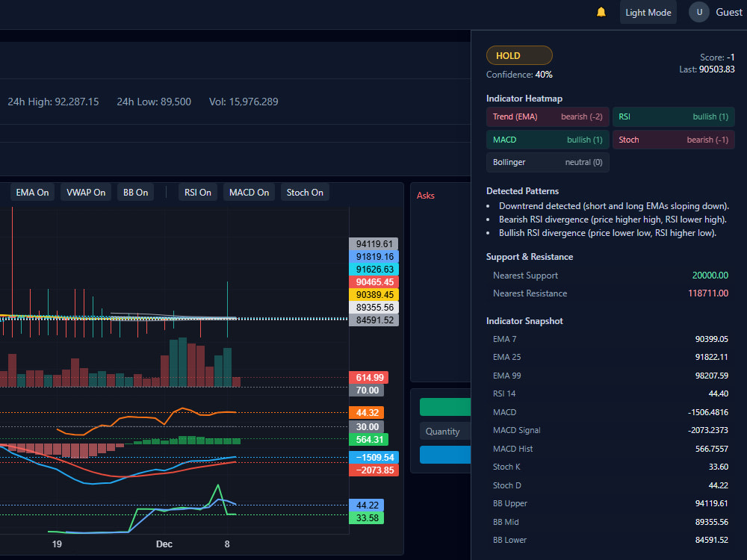Screen dimensions: 747x560
Task: Click the 44.22 Stoch D label
Action: [x=367, y=505]
